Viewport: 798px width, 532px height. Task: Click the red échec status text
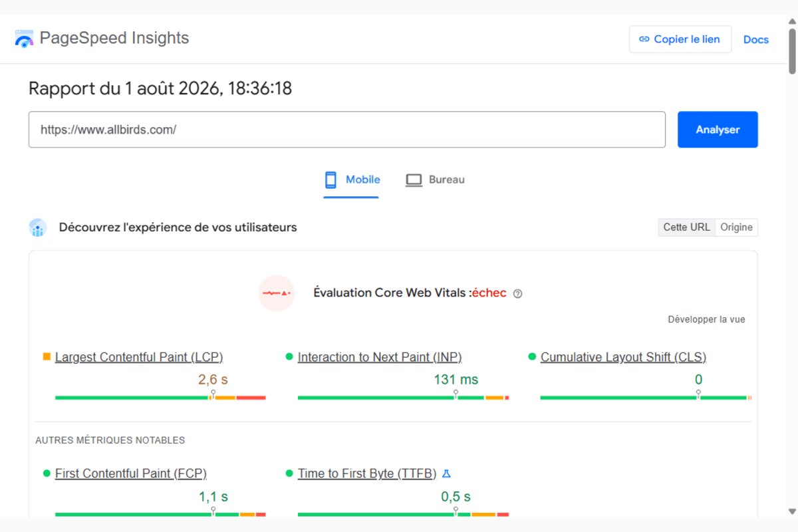(489, 293)
